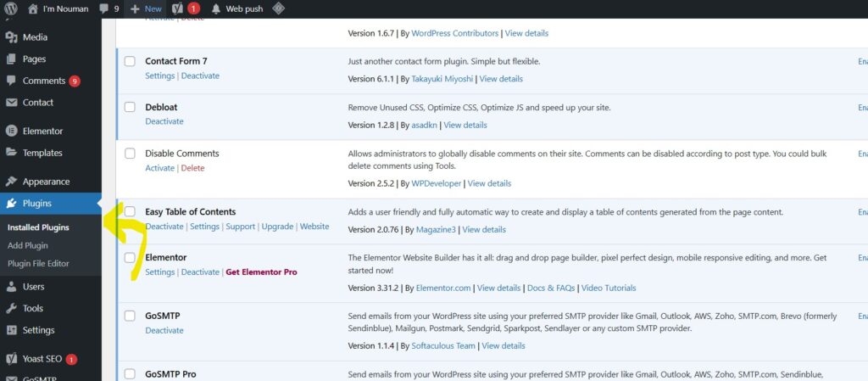868x381 pixels.
Task: Open Add Plugin submenu
Action: [x=28, y=245]
